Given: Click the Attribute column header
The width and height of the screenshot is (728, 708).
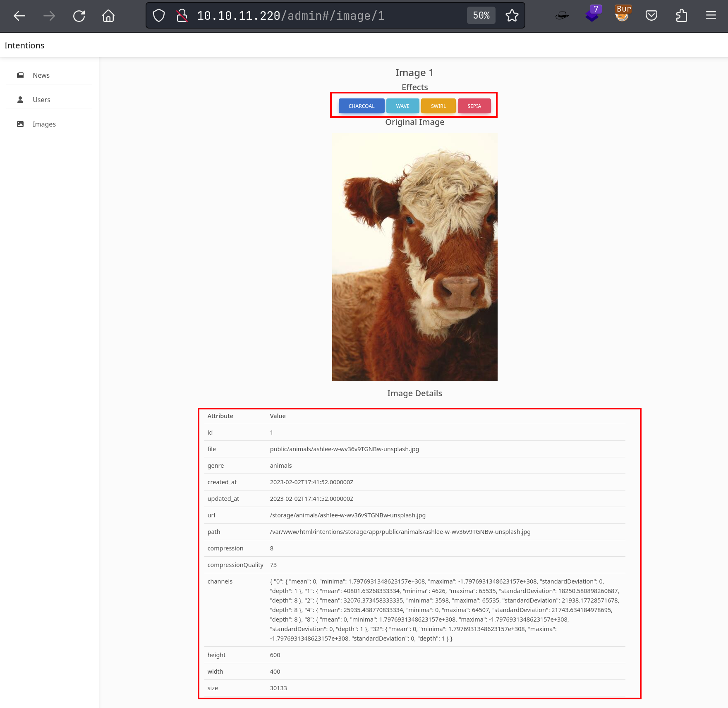Looking at the screenshot, I should pyautogui.click(x=220, y=416).
